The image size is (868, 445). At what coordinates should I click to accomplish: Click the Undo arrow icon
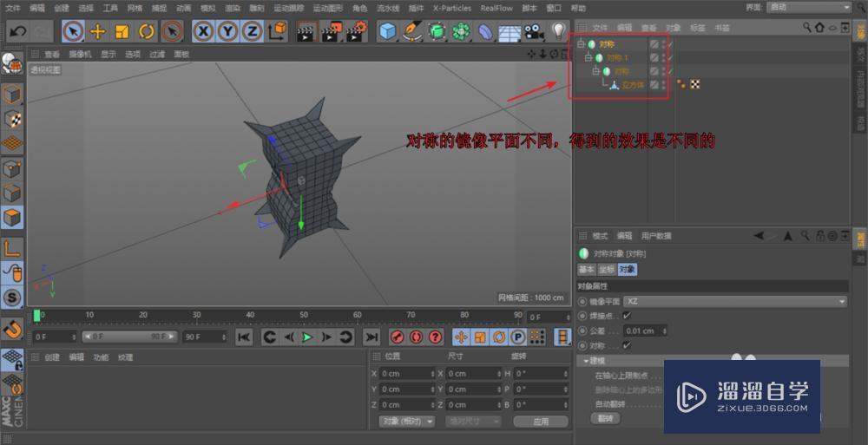pyautogui.click(x=17, y=31)
